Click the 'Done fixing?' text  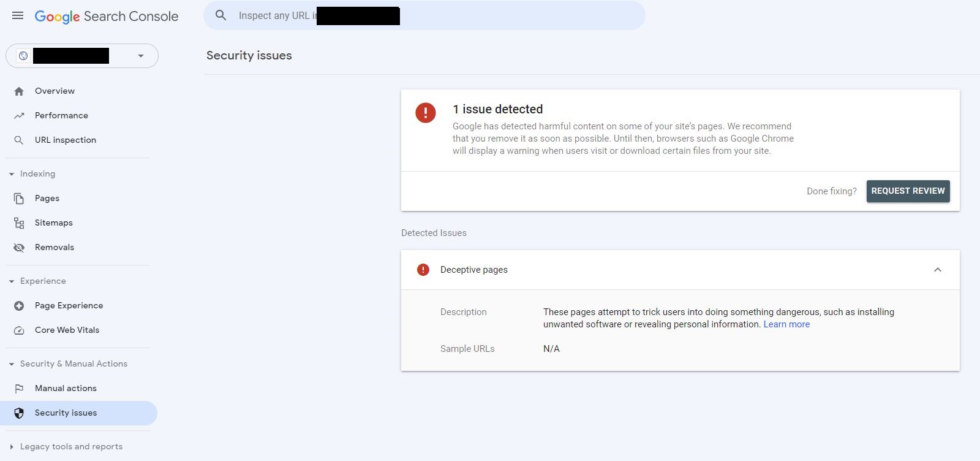tap(832, 191)
